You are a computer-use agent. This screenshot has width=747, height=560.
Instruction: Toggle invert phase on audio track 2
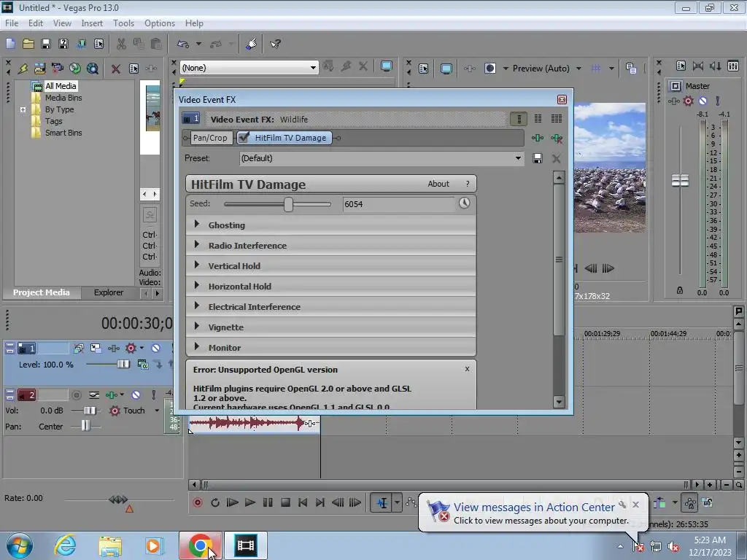pos(94,394)
